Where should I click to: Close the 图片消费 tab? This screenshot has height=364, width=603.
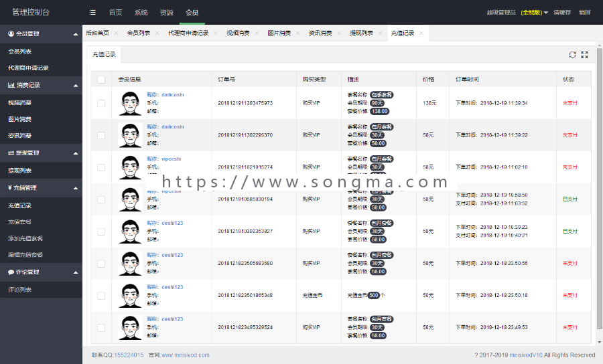(297, 33)
